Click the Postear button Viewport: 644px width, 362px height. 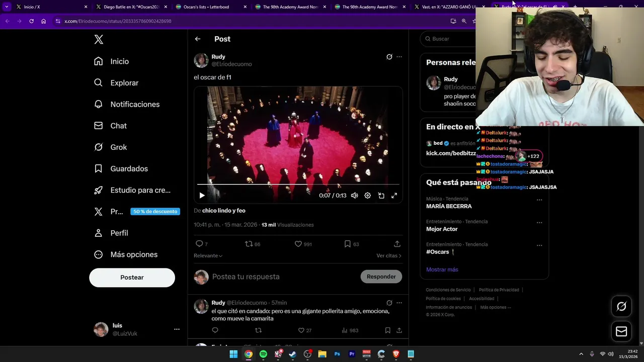132,278
